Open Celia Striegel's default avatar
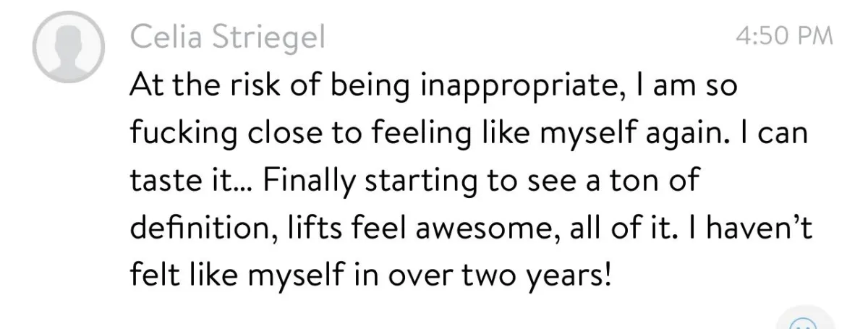Viewport: 868px width, 329px height. [x=69, y=47]
